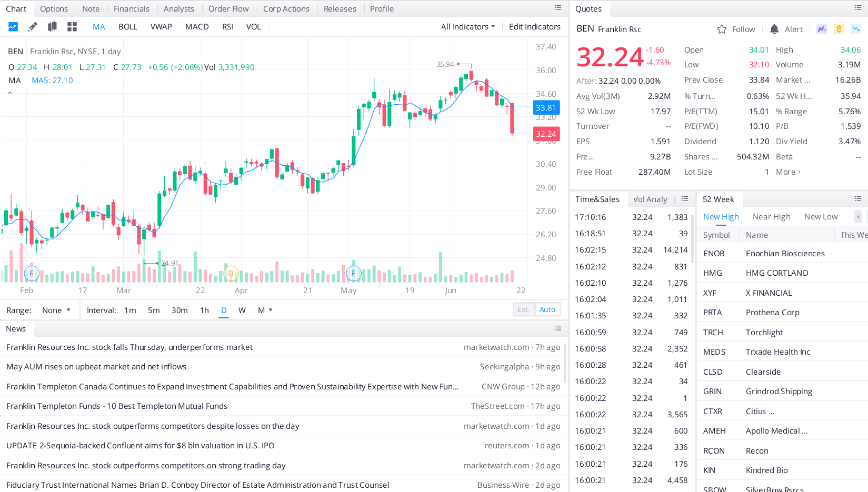Open the Chart panel list menu icon

558,8
